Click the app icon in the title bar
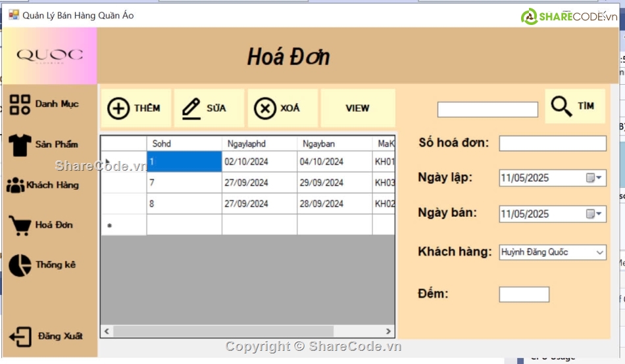This screenshot has height=364, width=625. pyautogui.click(x=14, y=15)
